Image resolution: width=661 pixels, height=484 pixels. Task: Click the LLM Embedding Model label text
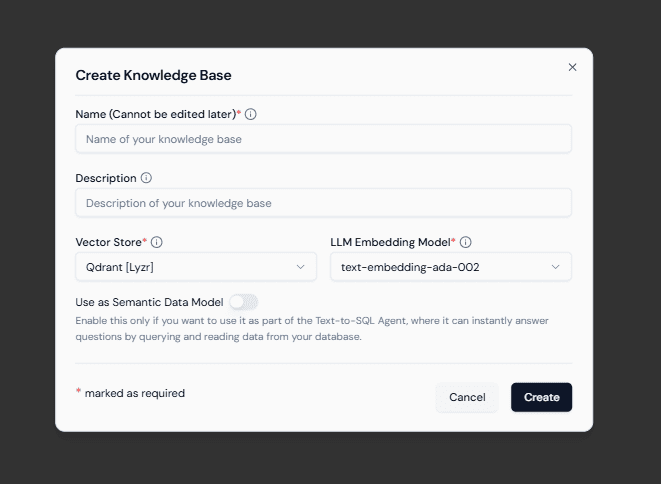[x=392, y=242]
